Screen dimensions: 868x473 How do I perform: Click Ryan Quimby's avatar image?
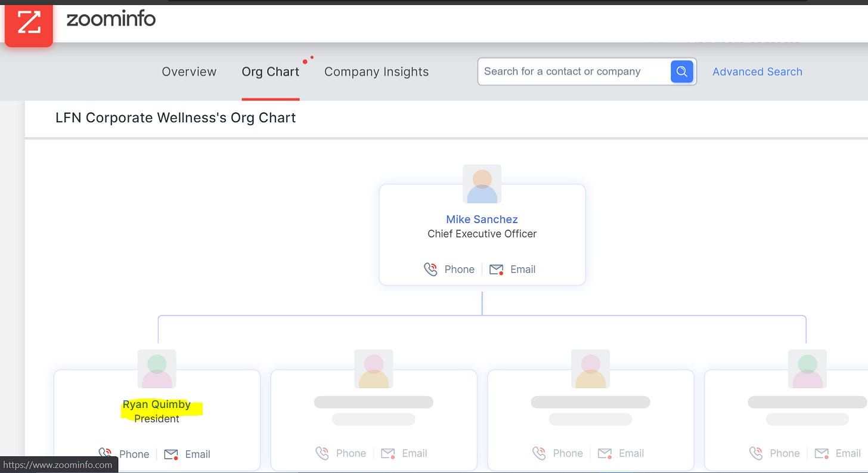tap(157, 369)
